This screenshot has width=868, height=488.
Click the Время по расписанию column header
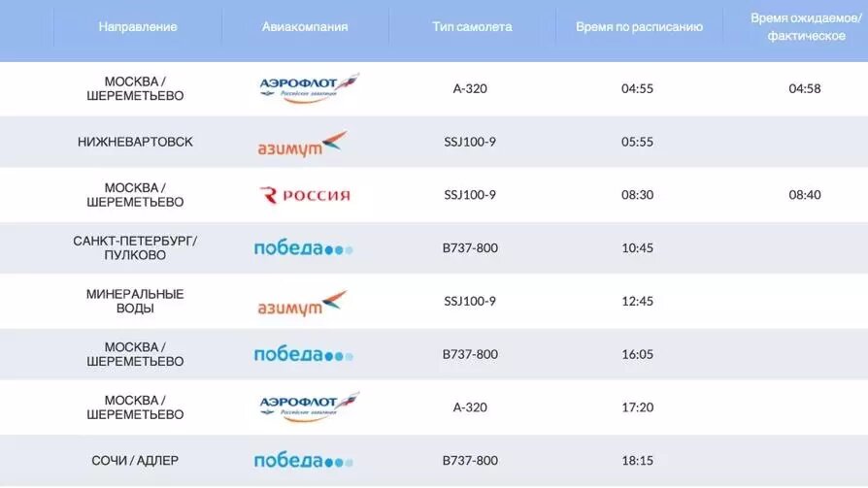(640, 26)
